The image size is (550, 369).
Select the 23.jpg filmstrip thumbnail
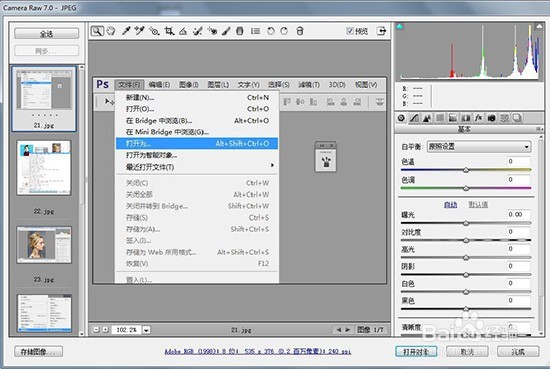coord(44,245)
